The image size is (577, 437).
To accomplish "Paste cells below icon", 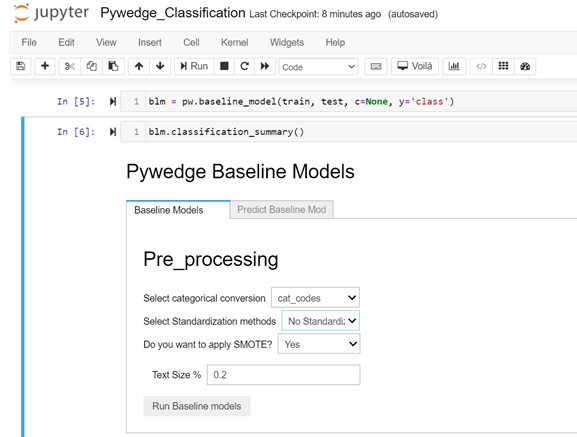I will pos(113,66).
